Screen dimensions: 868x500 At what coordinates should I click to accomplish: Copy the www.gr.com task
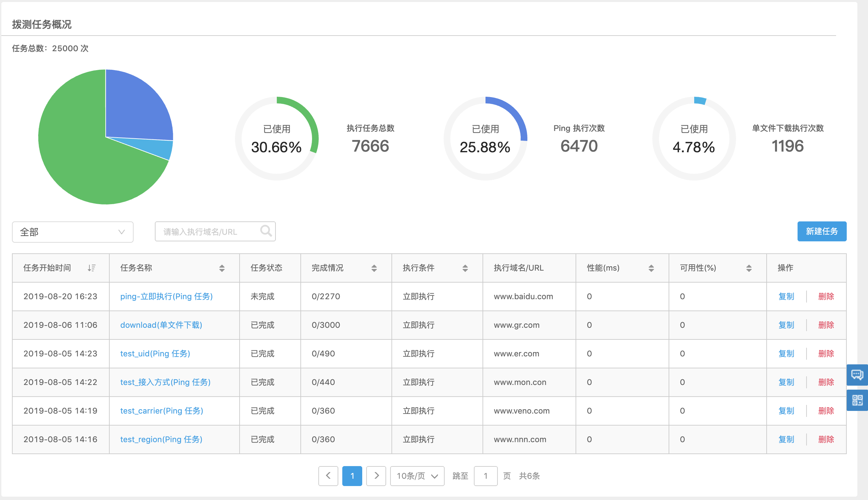tap(786, 325)
